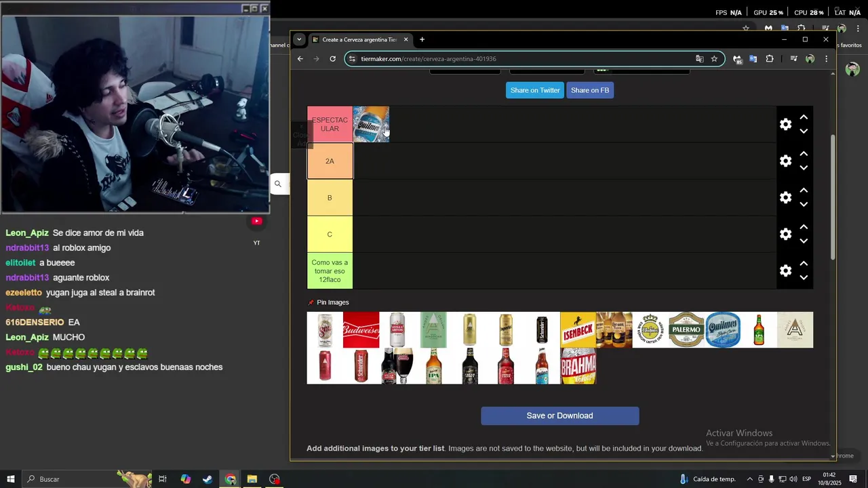Open settings gear for C tier

(785, 235)
